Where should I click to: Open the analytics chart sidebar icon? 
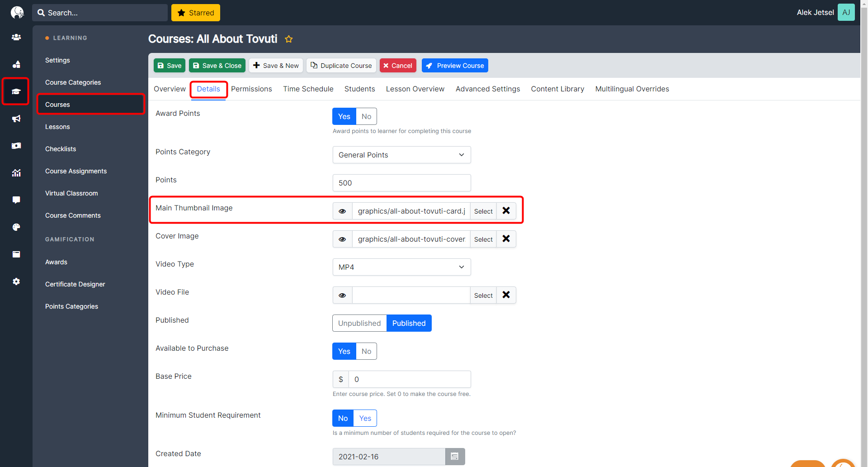coord(16,173)
